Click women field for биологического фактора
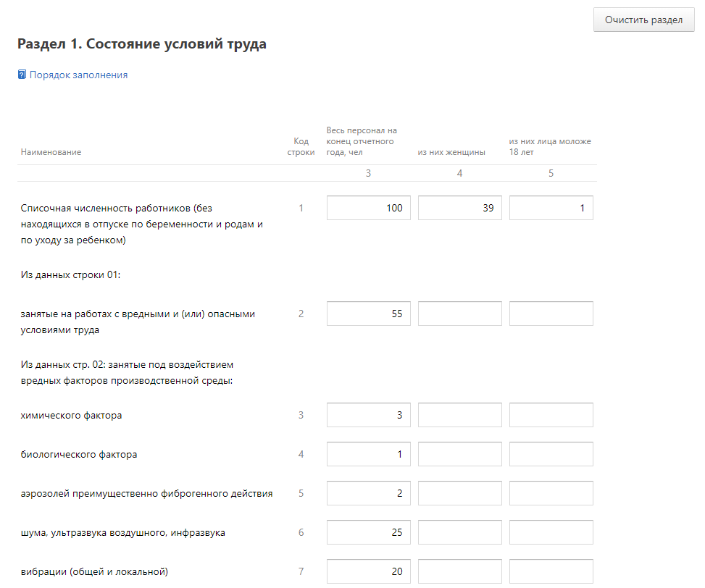The image size is (705, 588). coord(460,454)
